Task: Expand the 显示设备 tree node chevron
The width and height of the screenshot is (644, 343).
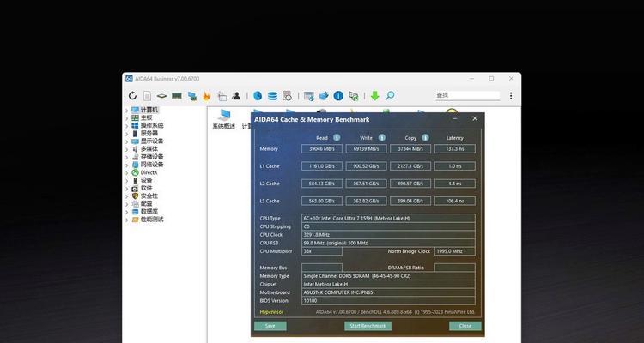Action: (x=127, y=141)
